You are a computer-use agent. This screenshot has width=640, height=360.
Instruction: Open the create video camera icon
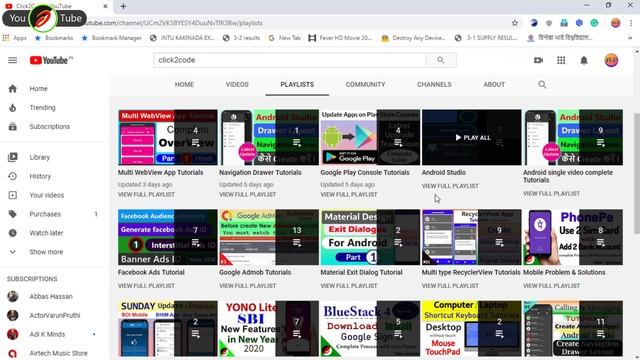click(x=538, y=60)
